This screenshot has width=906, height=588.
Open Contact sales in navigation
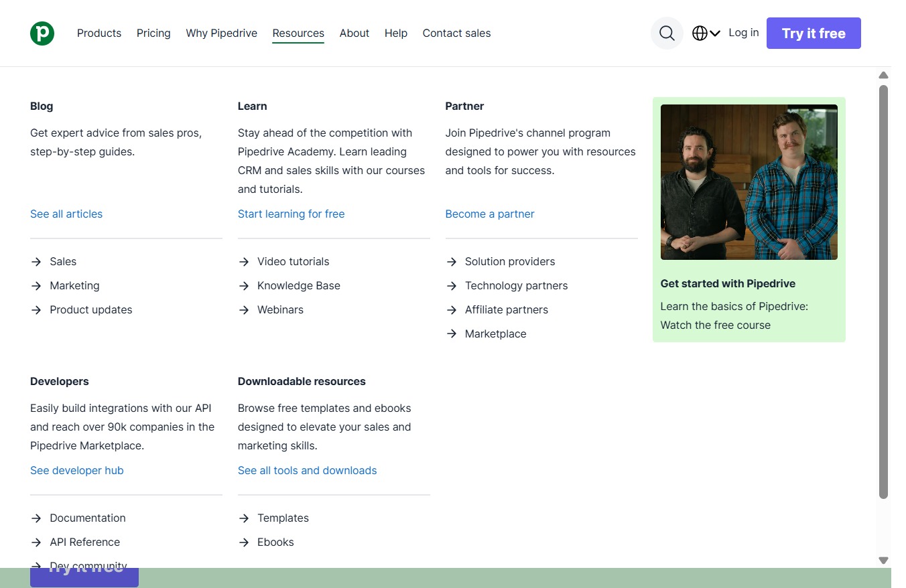tap(456, 33)
